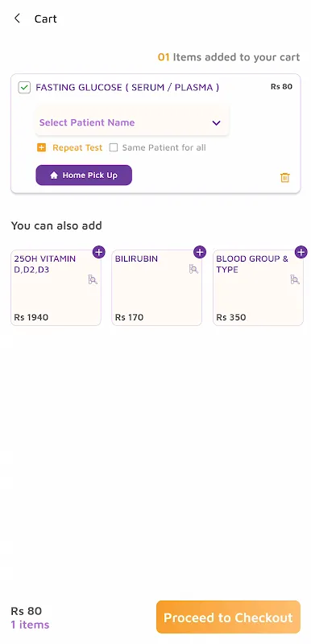This screenshot has width=311, height=644.
Task: Click the orange Repeat Test plus icon
Action: click(42, 148)
